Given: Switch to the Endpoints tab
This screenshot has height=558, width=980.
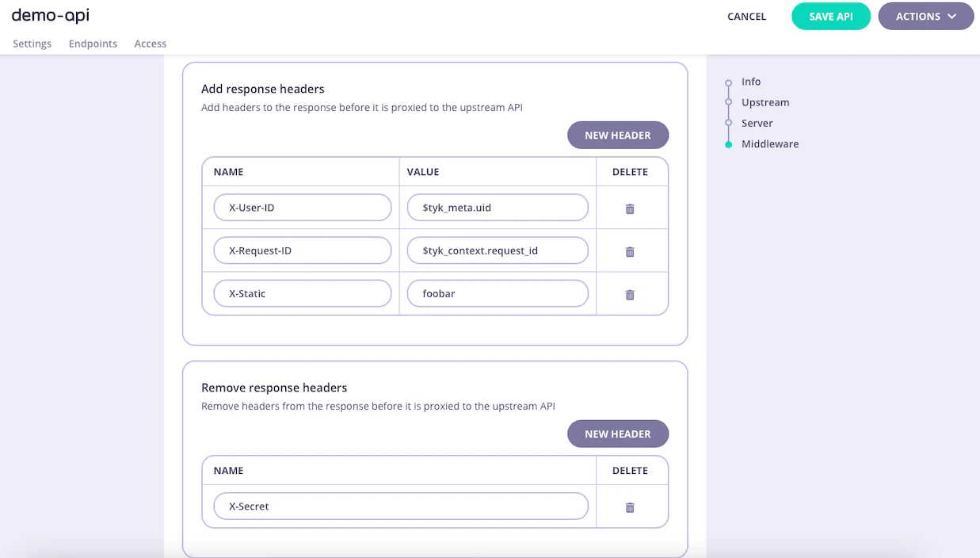Looking at the screenshot, I should [93, 44].
